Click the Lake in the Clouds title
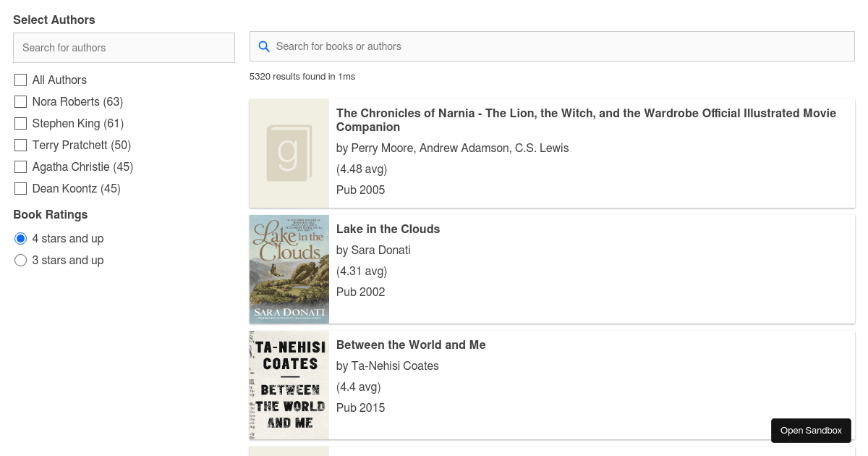This screenshot has height=456, width=868. [x=388, y=229]
